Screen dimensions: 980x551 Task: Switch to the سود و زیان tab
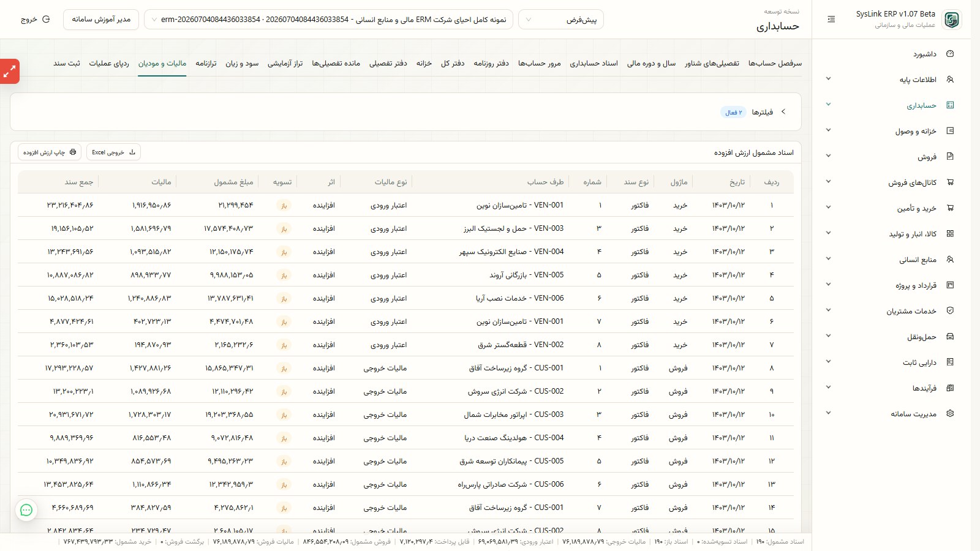242,63
